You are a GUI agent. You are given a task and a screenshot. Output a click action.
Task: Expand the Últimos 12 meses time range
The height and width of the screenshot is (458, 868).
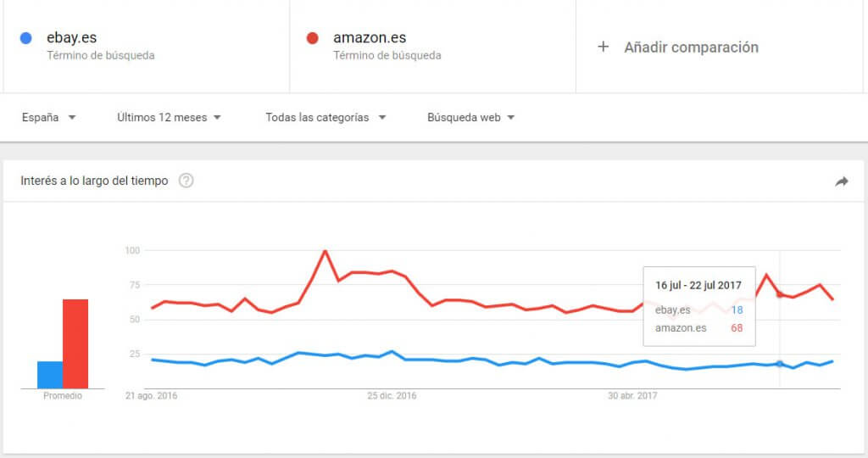[170, 118]
